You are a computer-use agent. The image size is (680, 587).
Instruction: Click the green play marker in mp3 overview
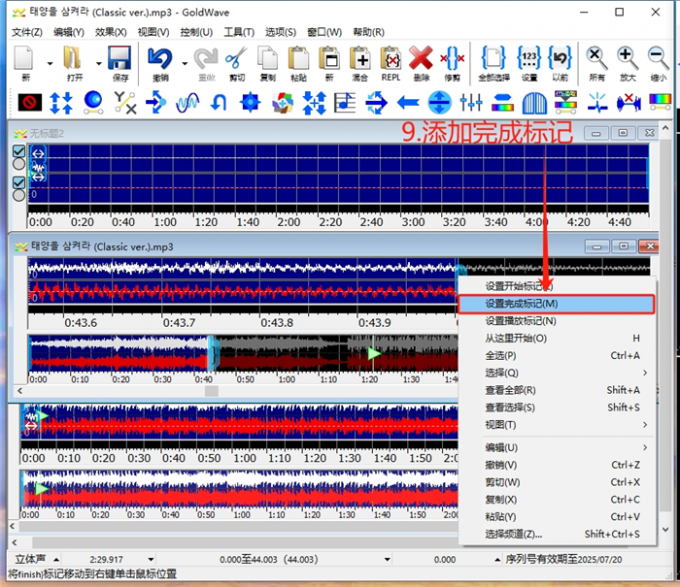(374, 353)
